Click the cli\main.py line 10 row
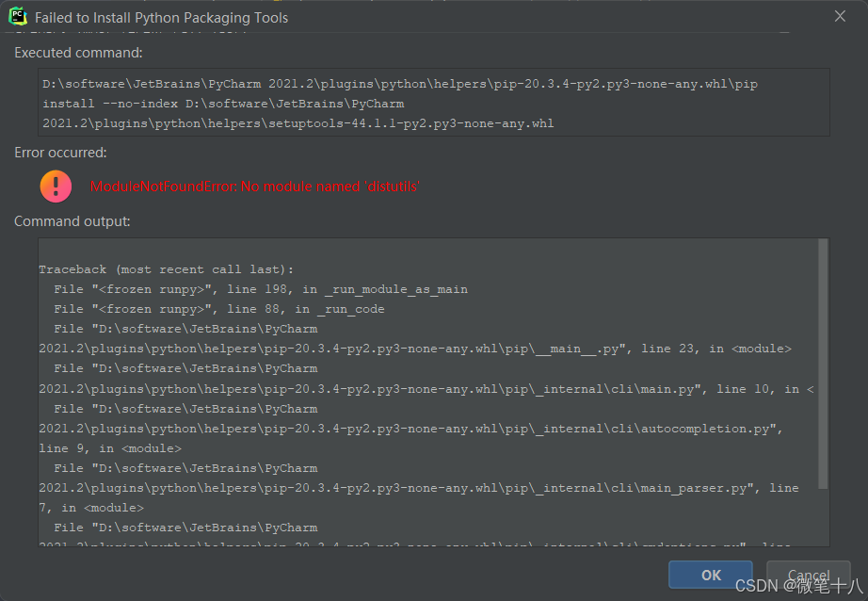This screenshot has height=601, width=868. (x=426, y=389)
